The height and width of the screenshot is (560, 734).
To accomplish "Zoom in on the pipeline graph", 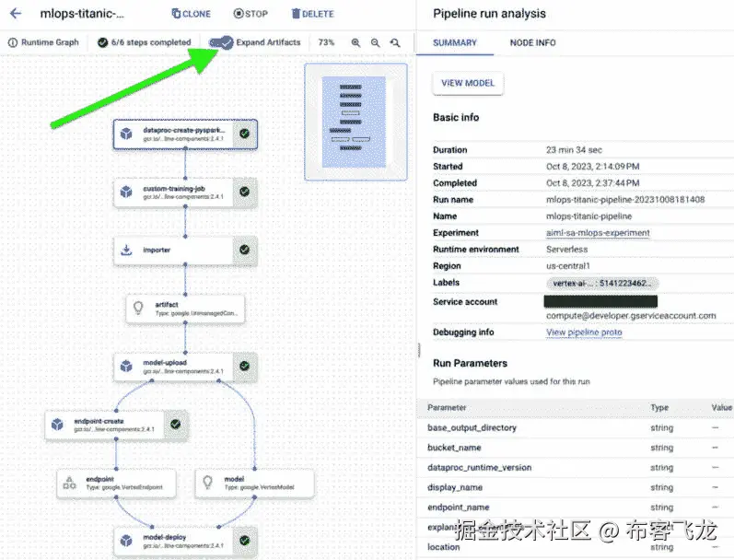I will (x=355, y=42).
